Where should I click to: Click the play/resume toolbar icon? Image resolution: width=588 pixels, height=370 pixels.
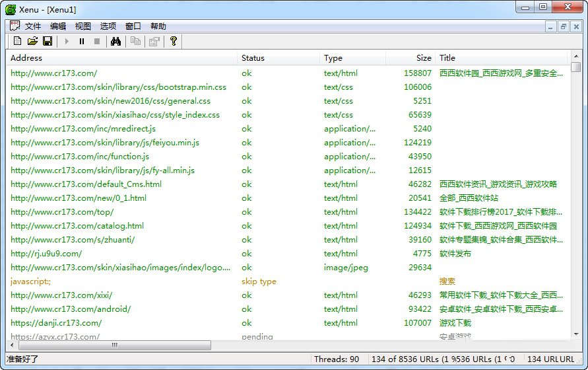[67, 42]
